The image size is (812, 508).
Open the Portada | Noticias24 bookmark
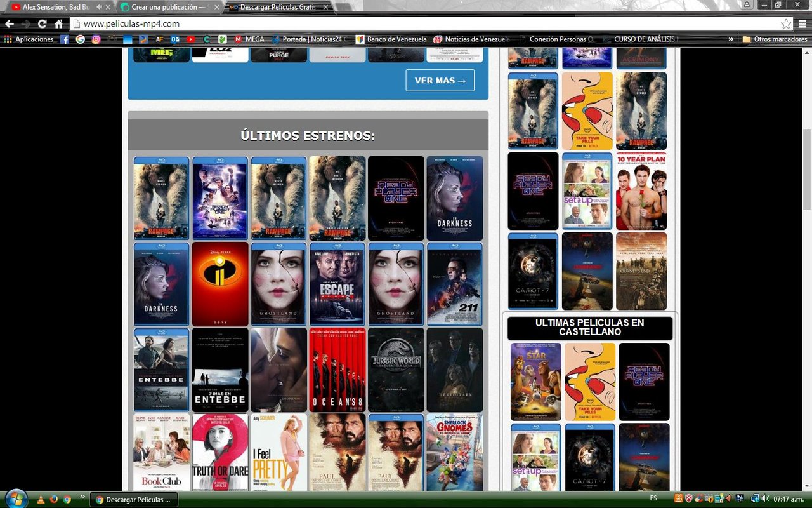pyautogui.click(x=311, y=39)
